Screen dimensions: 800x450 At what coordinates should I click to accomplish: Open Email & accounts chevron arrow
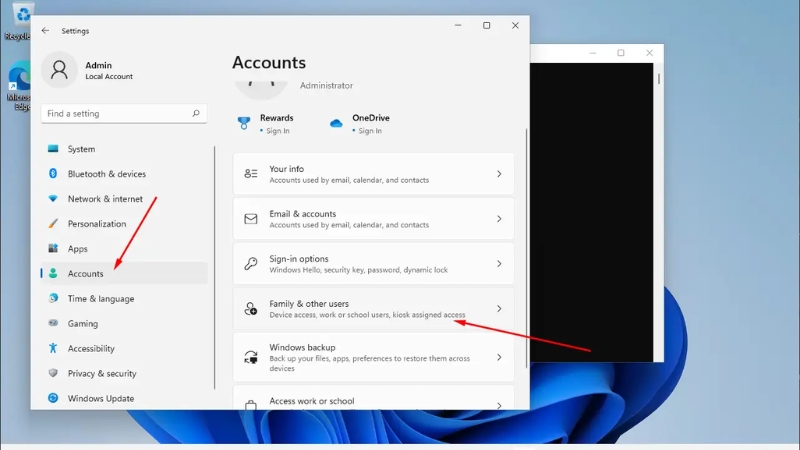tap(499, 219)
